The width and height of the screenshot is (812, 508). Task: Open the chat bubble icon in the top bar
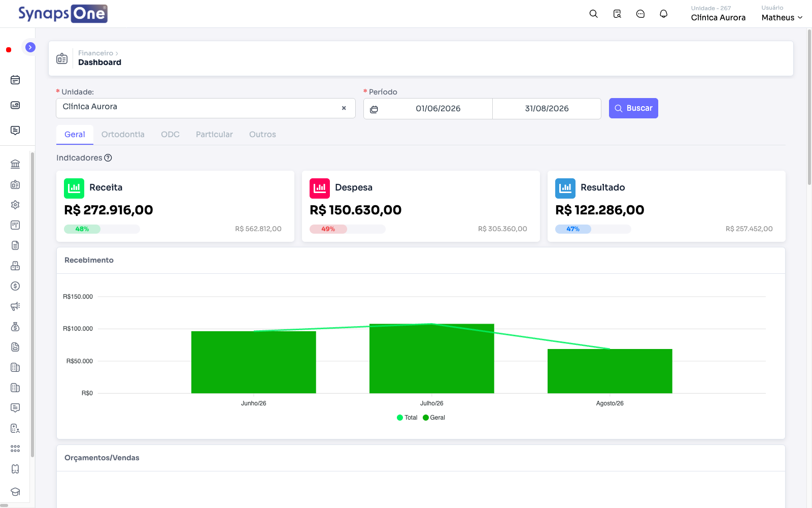(640, 14)
